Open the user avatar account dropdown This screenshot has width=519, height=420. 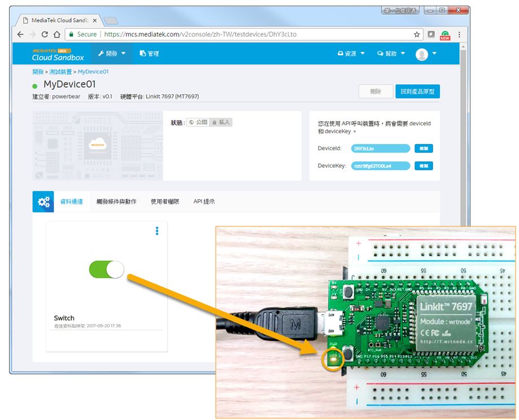pos(426,54)
